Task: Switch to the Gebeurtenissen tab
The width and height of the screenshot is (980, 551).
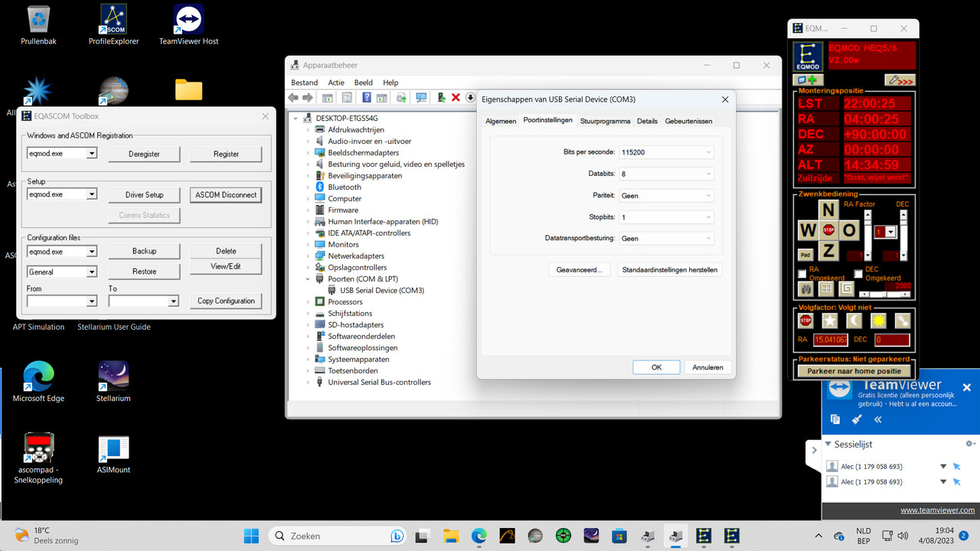Action: coord(688,121)
